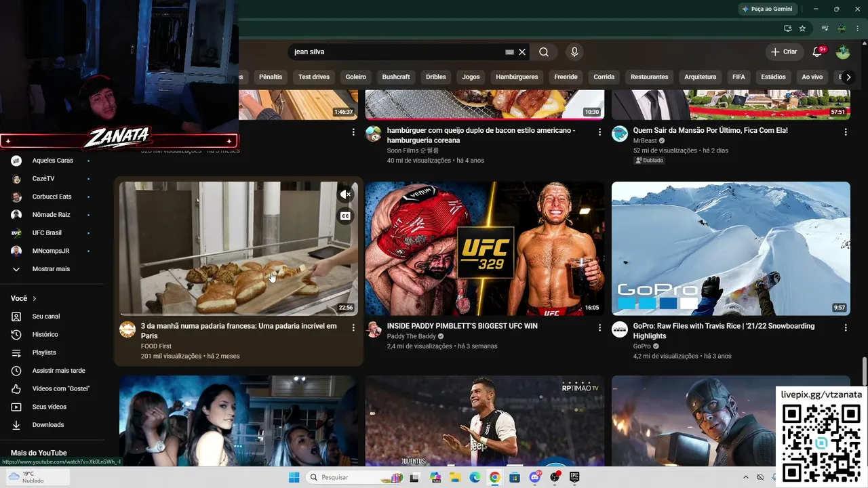The image size is (868, 488).
Task: Select the Pênaltis filter chip
Action: tap(271, 77)
